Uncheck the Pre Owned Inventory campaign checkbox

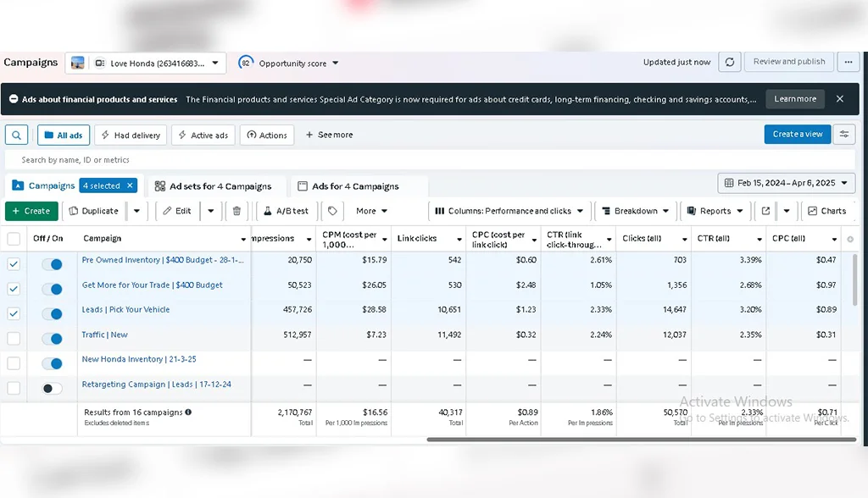click(x=14, y=264)
